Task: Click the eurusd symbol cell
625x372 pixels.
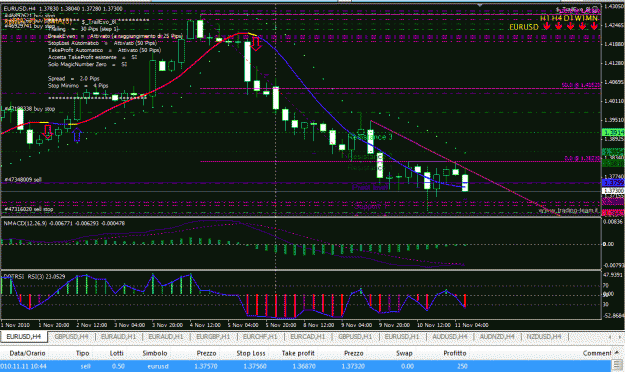Action: pyautogui.click(x=158, y=366)
